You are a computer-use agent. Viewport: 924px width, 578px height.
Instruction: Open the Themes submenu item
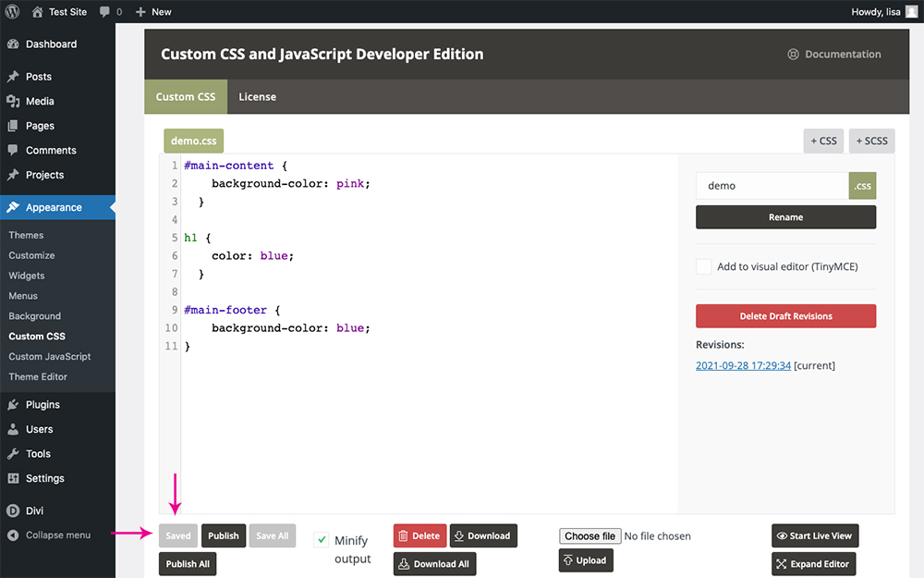click(x=26, y=235)
